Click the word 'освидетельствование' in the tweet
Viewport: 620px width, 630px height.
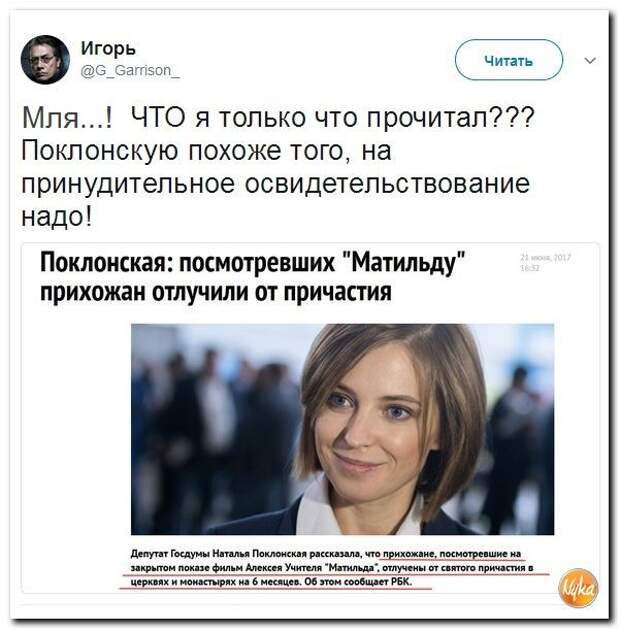click(387, 184)
